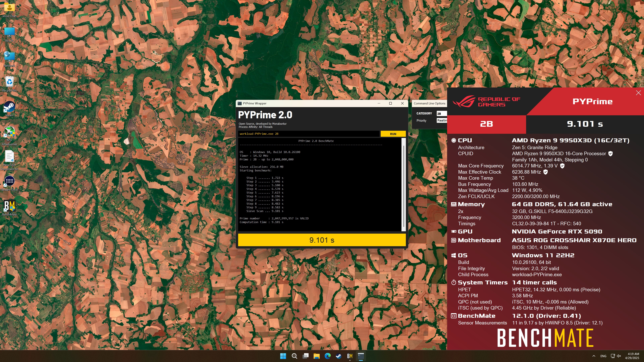Click the ENG language indicator

(603, 356)
